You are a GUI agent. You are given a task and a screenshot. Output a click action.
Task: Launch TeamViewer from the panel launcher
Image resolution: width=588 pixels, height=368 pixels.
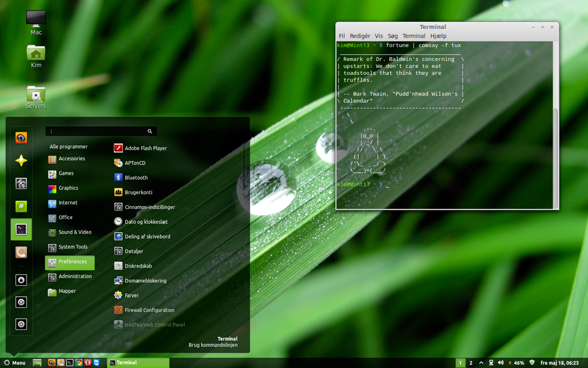click(96, 362)
